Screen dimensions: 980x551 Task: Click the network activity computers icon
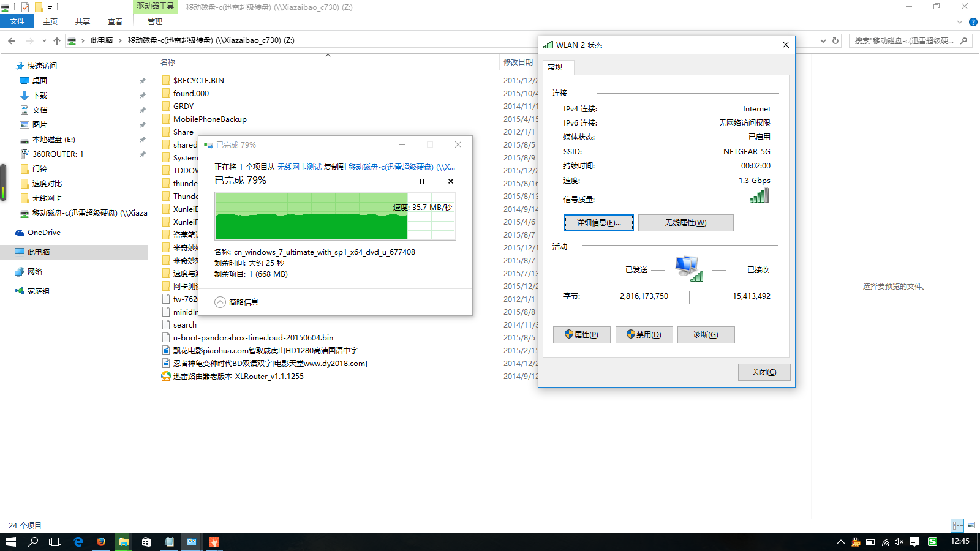click(689, 269)
